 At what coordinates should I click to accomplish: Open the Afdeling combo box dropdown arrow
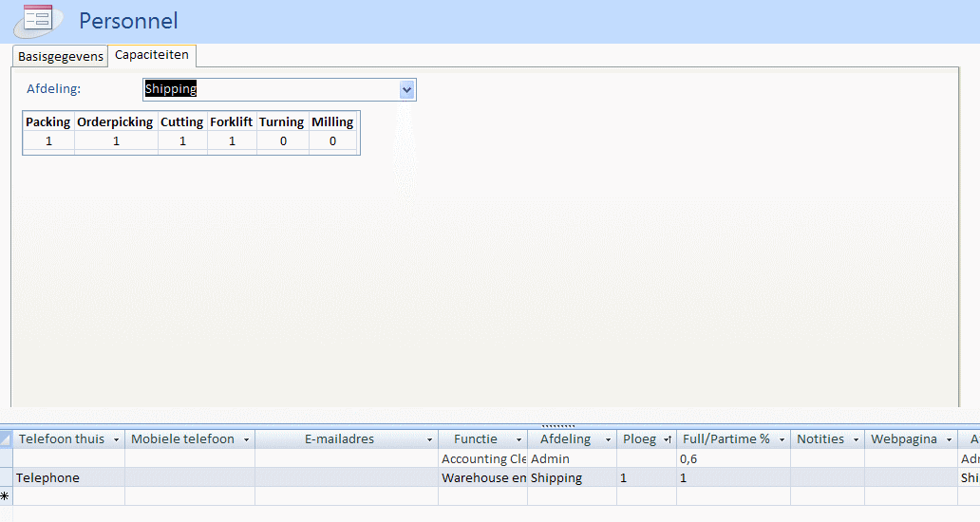click(406, 89)
